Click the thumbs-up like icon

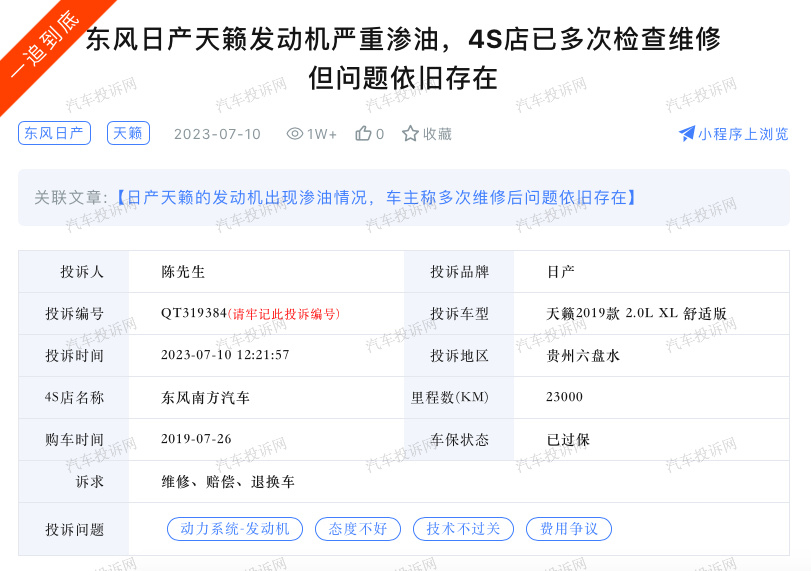tap(363, 133)
